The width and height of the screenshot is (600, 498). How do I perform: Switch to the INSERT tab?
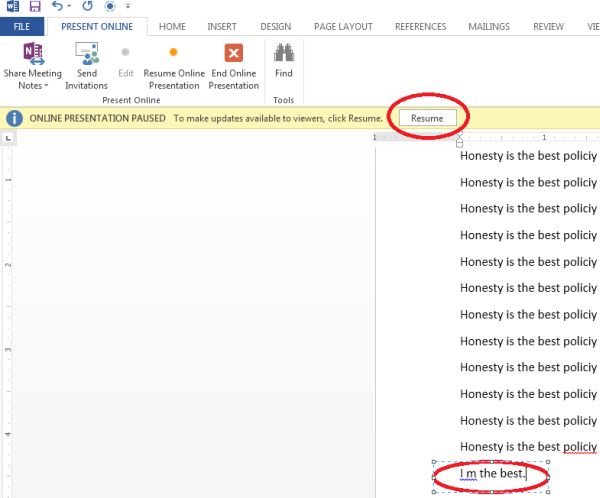[x=222, y=26]
